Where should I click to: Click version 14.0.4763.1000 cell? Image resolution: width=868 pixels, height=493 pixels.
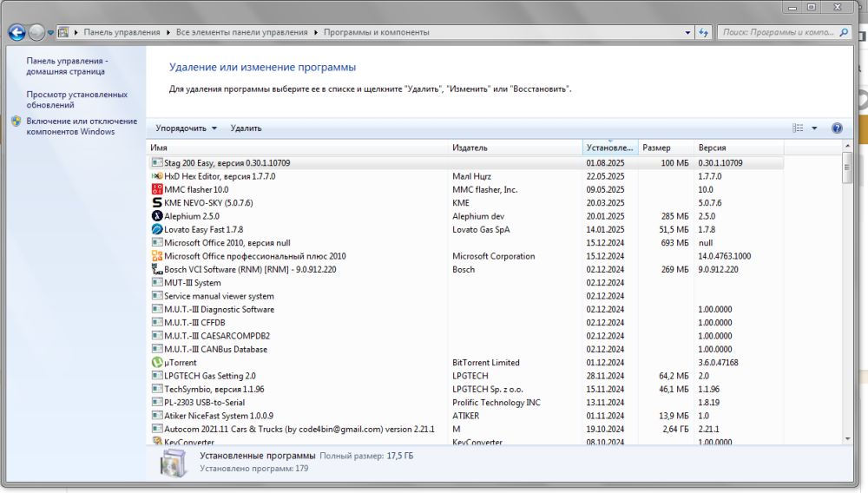click(725, 256)
